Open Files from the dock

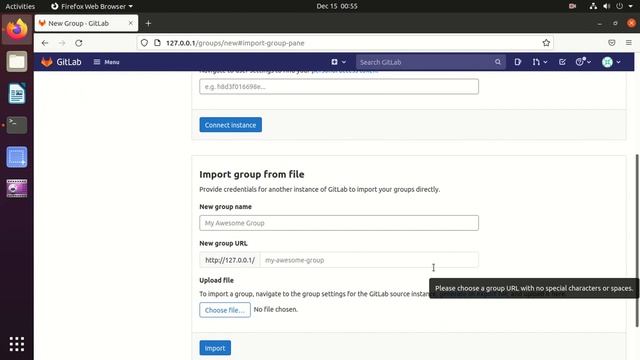tap(17, 62)
